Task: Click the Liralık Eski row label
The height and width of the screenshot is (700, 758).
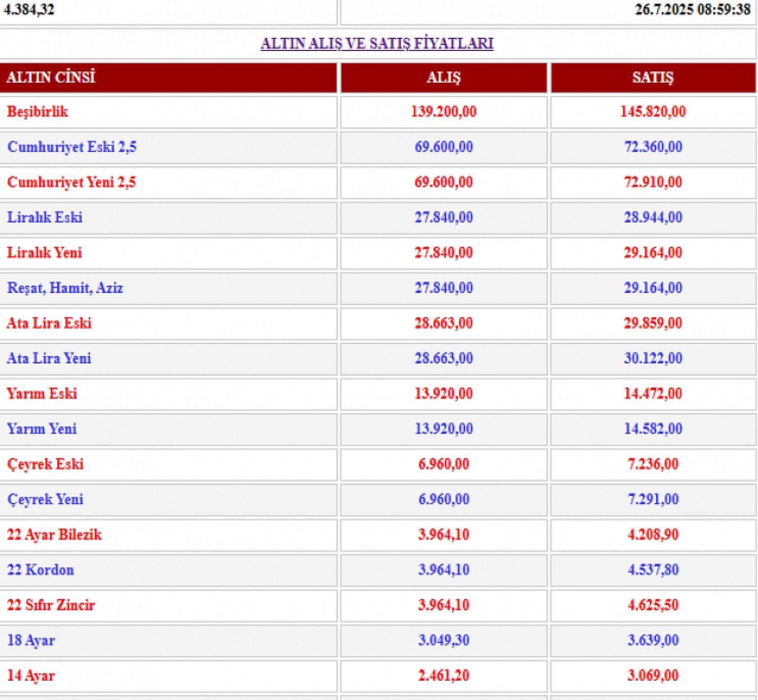Action: [45, 217]
